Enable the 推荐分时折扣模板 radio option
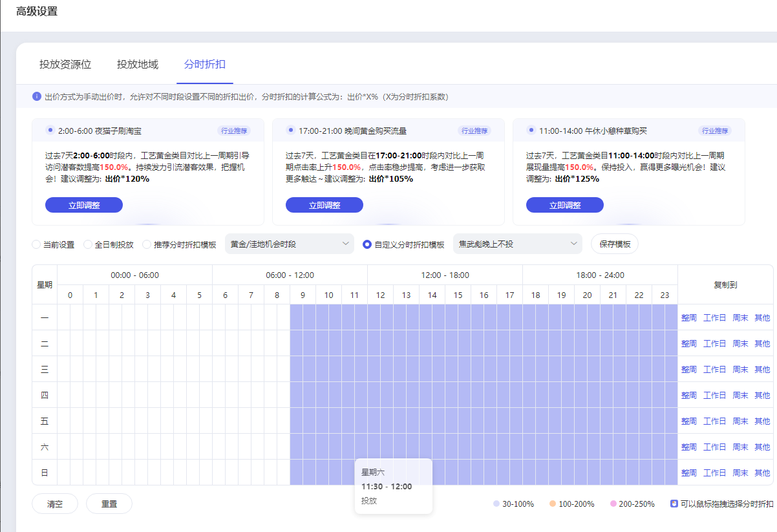This screenshot has width=777, height=532. click(x=147, y=244)
